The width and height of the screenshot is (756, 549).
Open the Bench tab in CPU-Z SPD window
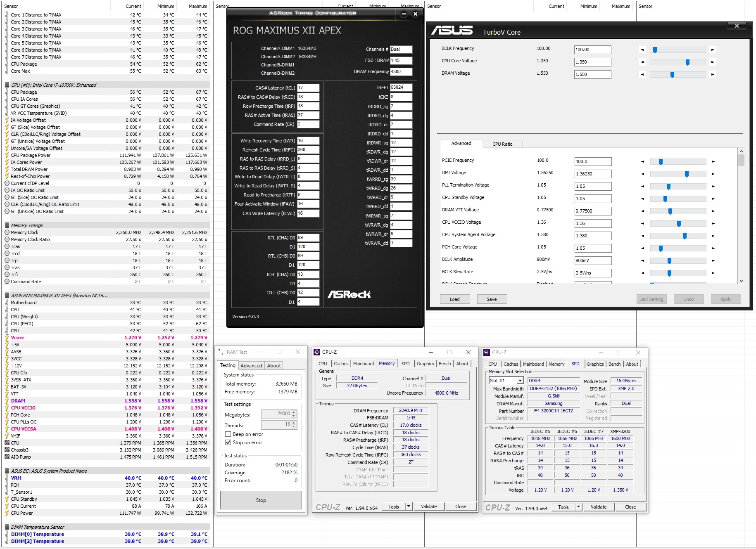(x=615, y=364)
